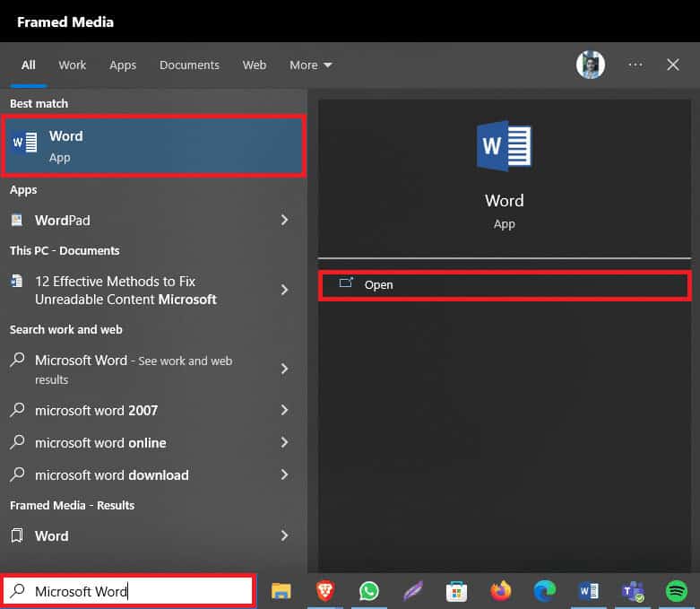Click Open to launch Word

point(505,285)
